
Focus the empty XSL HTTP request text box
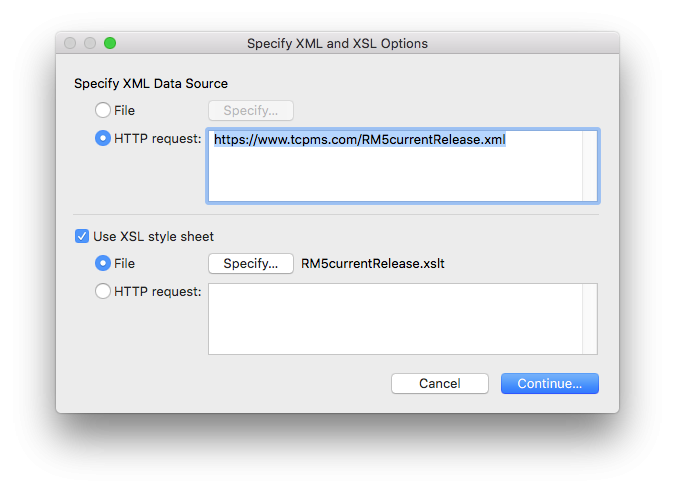tap(395, 319)
